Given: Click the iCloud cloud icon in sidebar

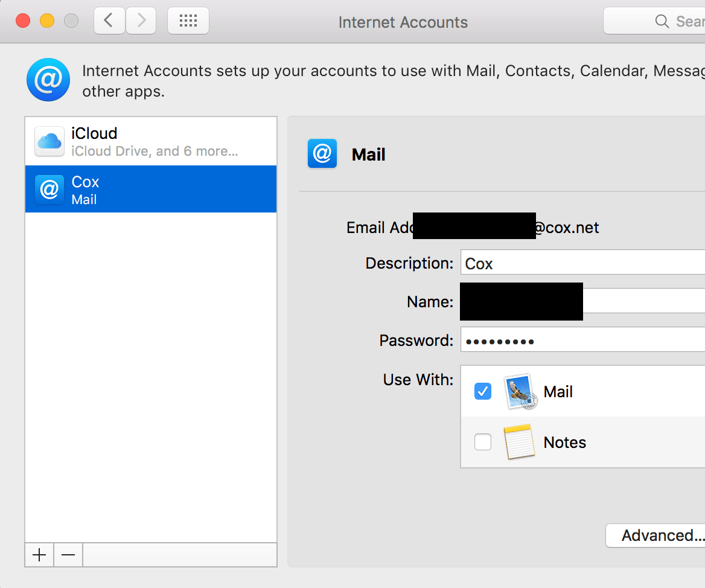Looking at the screenshot, I should click(x=48, y=141).
